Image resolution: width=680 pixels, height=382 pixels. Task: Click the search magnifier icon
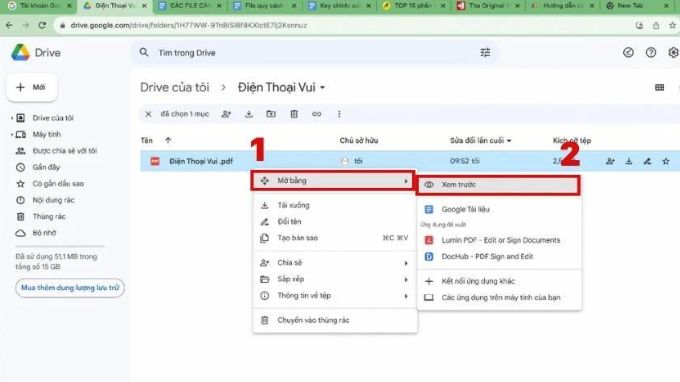(144, 52)
